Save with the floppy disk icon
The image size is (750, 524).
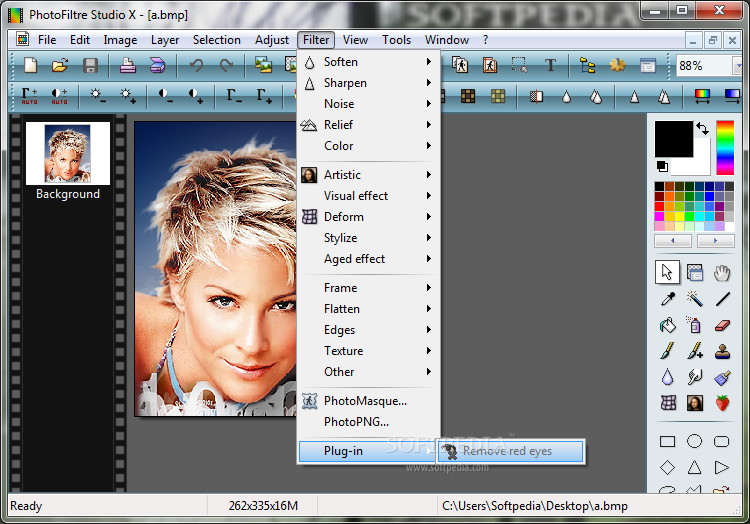(90, 65)
